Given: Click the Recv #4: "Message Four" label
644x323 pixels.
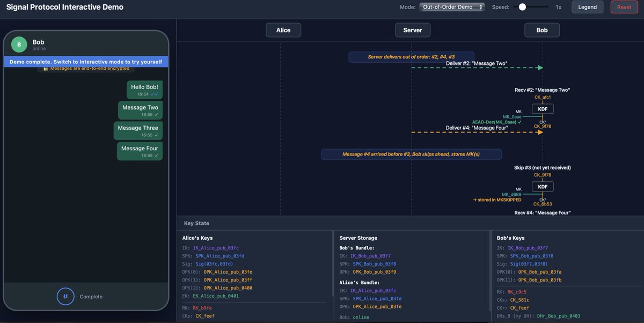Looking at the screenshot, I should coord(542,213).
